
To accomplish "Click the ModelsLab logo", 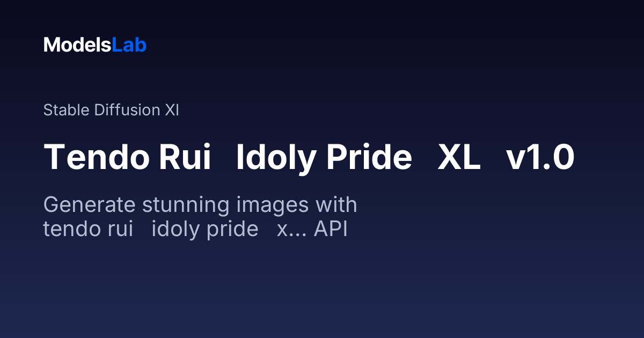I will click(x=95, y=45).
